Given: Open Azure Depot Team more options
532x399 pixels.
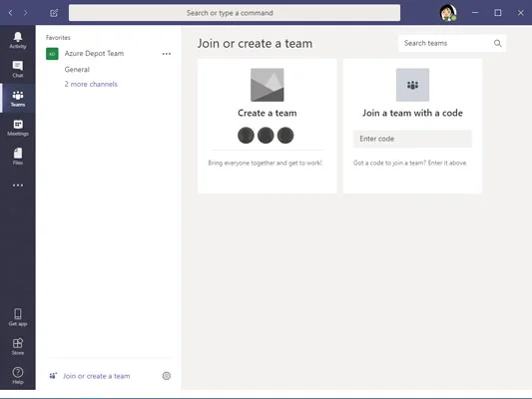Looking at the screenshot, I should point(167,54).
